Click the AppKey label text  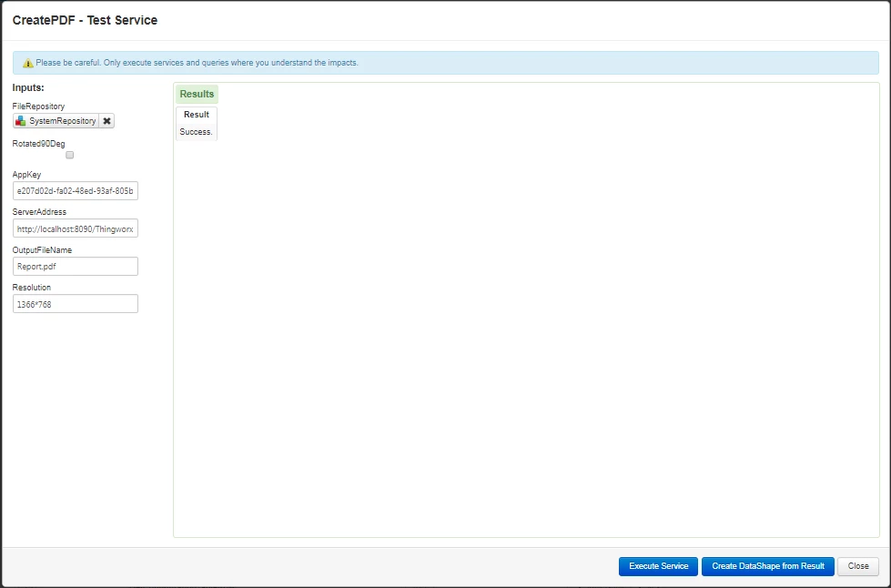(x=26, y=175)
